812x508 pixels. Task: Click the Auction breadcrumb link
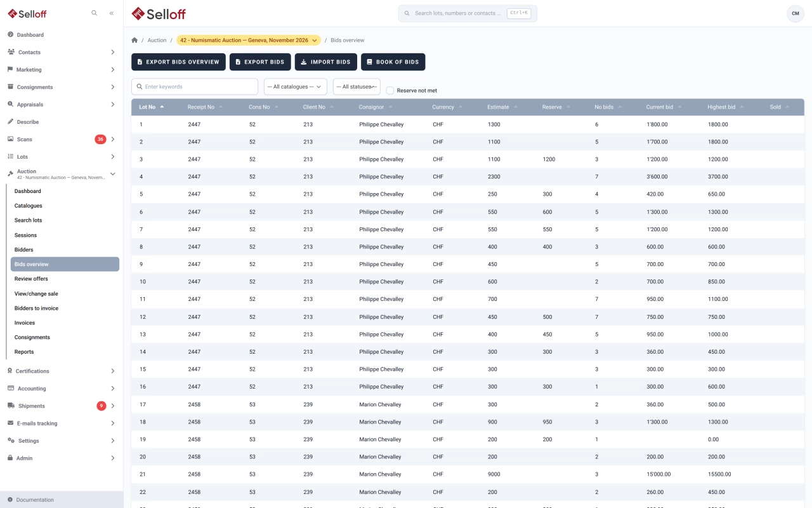tap(157, 40)
